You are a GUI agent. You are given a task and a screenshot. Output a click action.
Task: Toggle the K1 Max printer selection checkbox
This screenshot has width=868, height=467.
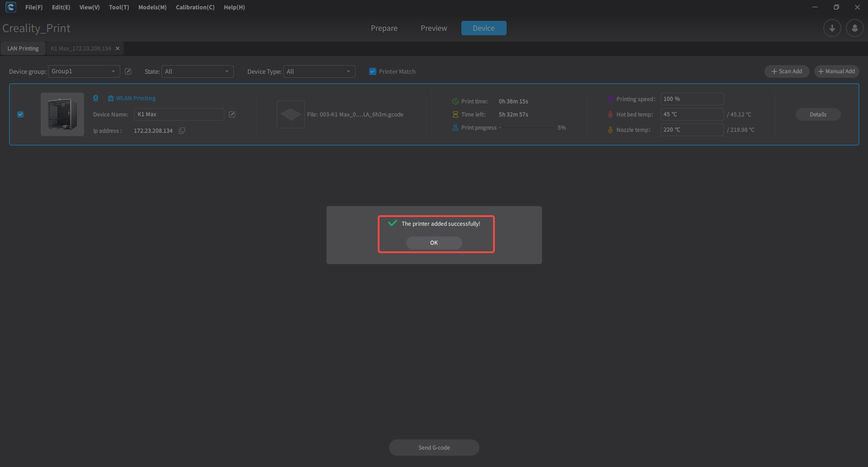pos(20,114)
